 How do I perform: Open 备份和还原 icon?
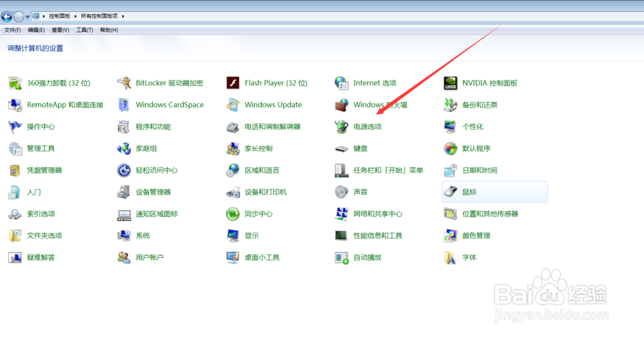[x=451, y=105]
